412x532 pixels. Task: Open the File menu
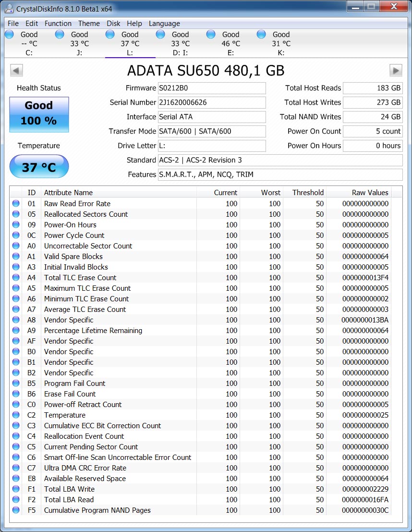13,24
